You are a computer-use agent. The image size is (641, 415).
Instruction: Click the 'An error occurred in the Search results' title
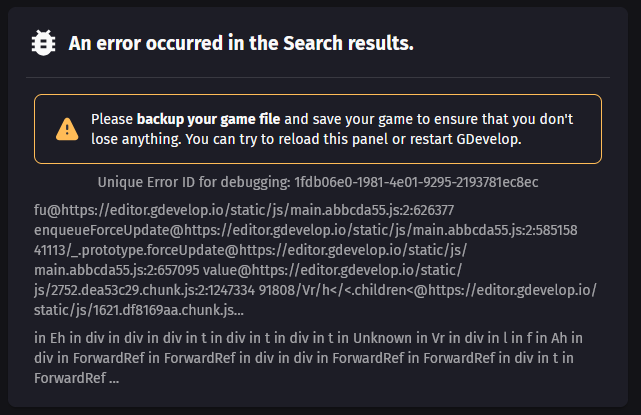(240, 43)
